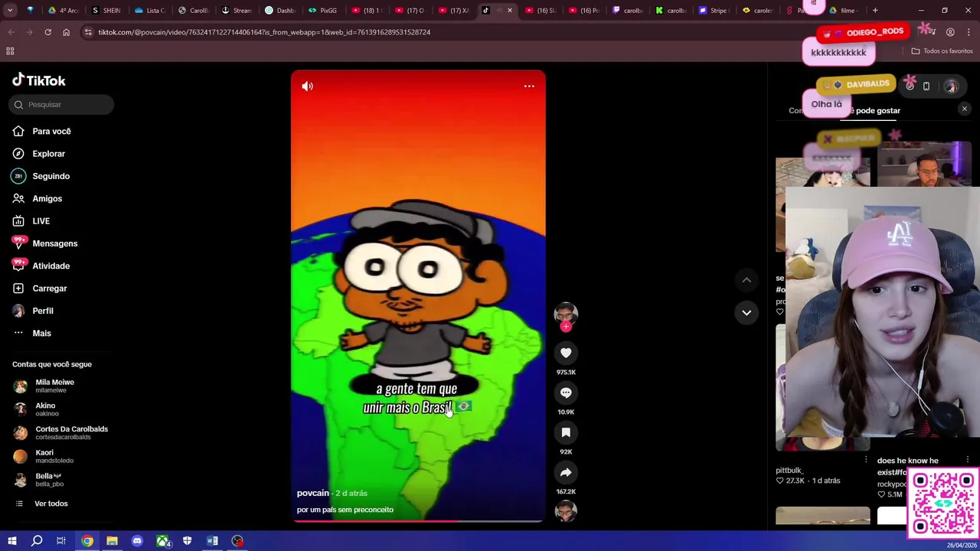Select 'pode gostar' tab in side panel

click(x=877, y=110)
